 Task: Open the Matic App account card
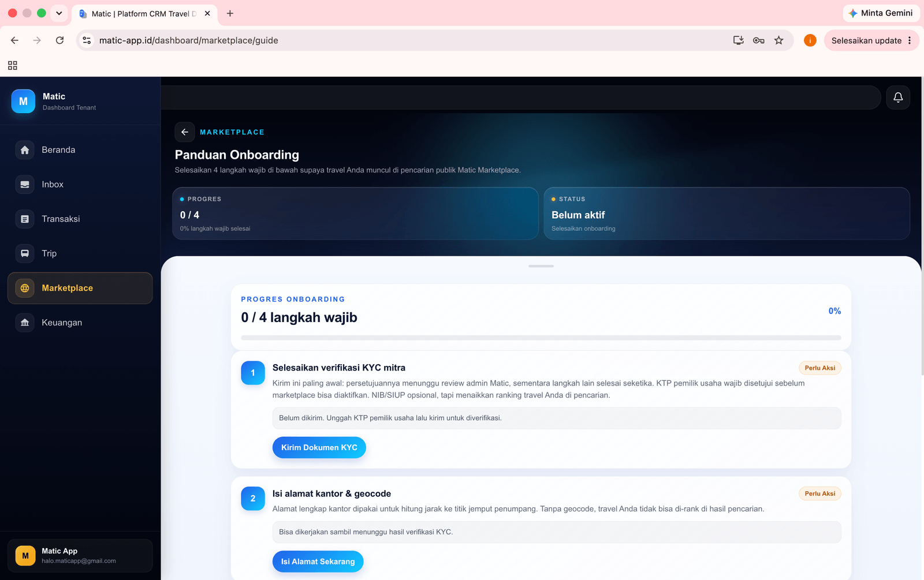tap(80, 556)
